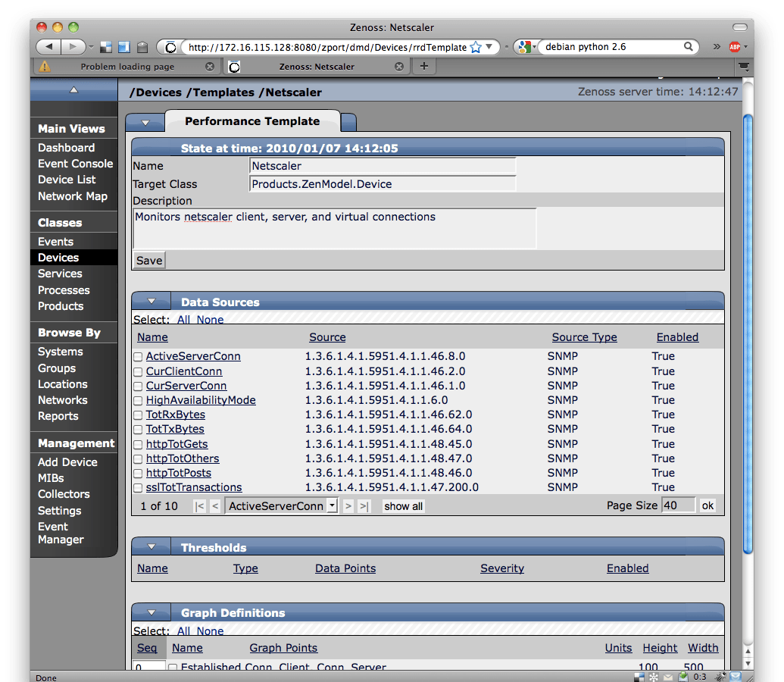Switch to the Performance Template tab

(x=252, y=120)
